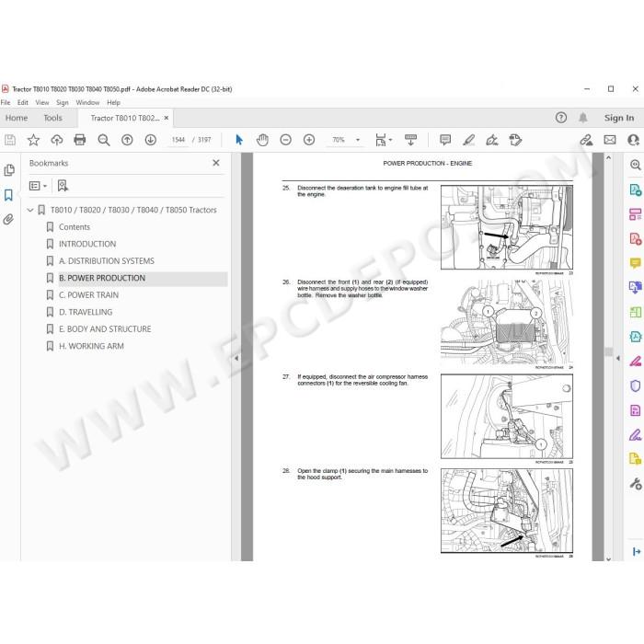Print the document using the printer icon
The height and width of the screenshot is (644, 644).
click(80, 140)
